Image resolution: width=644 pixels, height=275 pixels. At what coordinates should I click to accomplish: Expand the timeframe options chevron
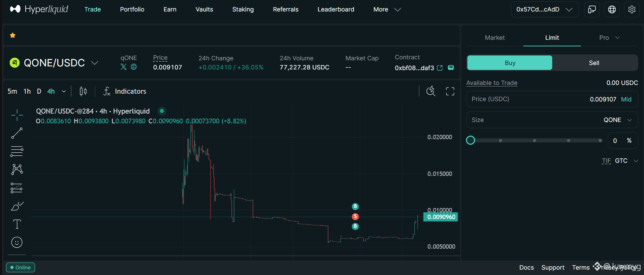pyautogui.click(x=64, y=91)
